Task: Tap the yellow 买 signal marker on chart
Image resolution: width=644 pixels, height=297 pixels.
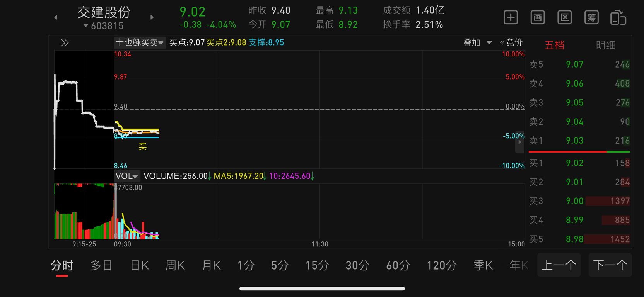Action: point(143,146)
